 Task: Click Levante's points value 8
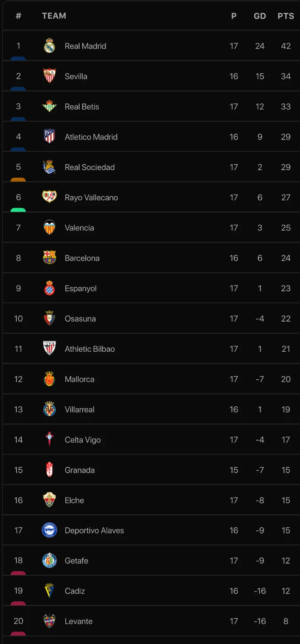coord(286,621)
